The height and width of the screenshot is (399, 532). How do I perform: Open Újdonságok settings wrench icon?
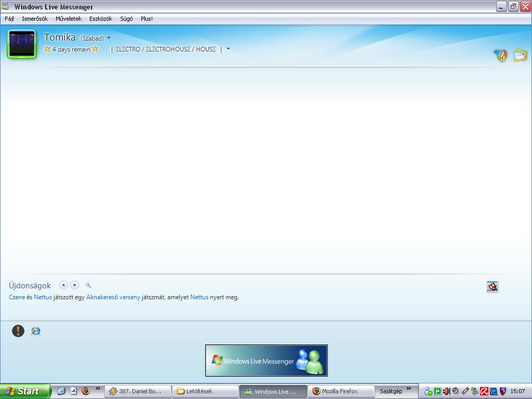88,285
